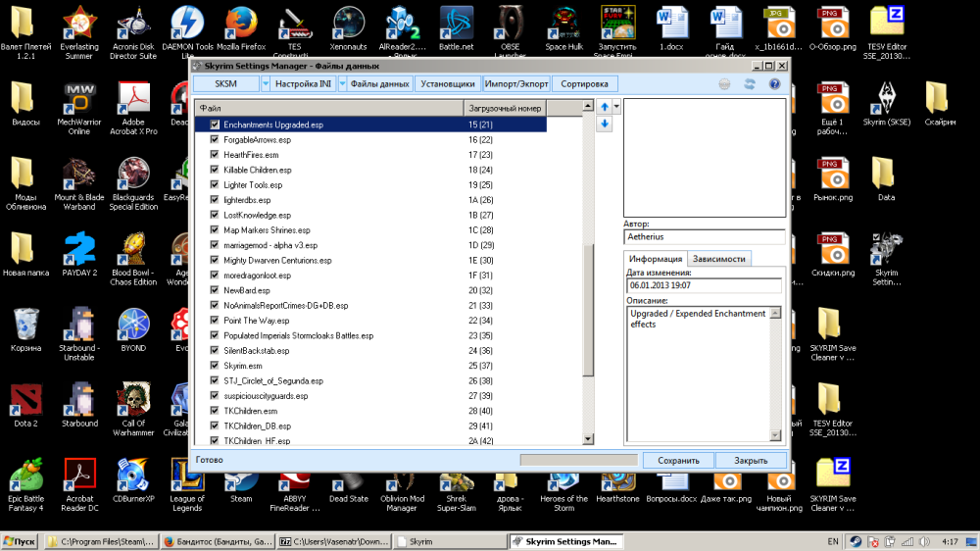Open the dropdown next to move-up arrow
This screenshot has height=551, width=980.
pos(616,107)
